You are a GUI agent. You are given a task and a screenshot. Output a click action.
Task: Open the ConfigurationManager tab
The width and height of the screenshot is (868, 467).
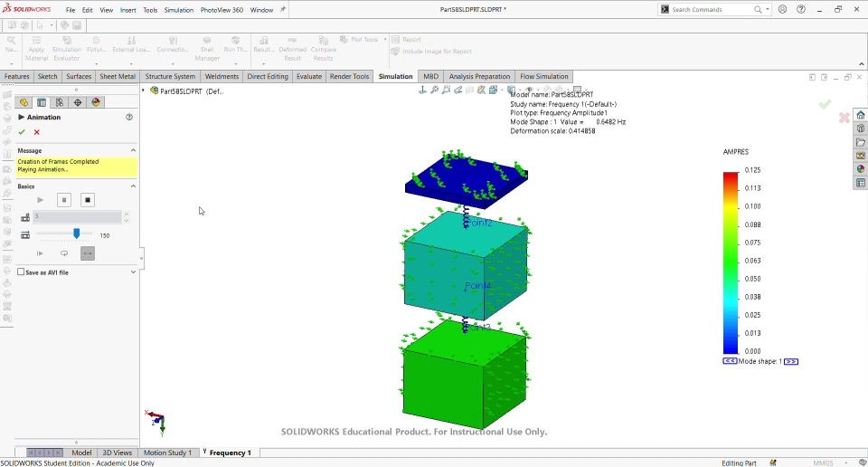tap(60, 102)
